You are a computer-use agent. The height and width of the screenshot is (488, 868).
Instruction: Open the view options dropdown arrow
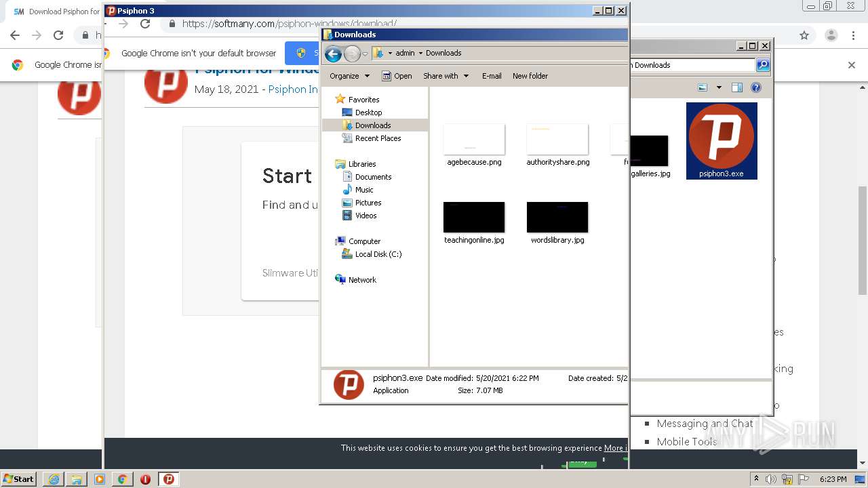click(x=719, y=87)
